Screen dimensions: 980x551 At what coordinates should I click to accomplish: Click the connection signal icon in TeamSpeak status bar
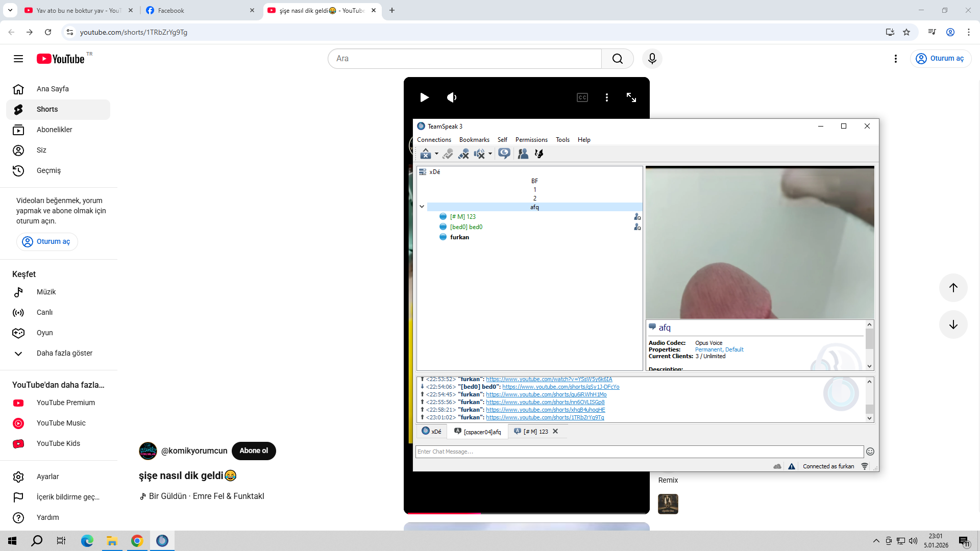(865, 466)
